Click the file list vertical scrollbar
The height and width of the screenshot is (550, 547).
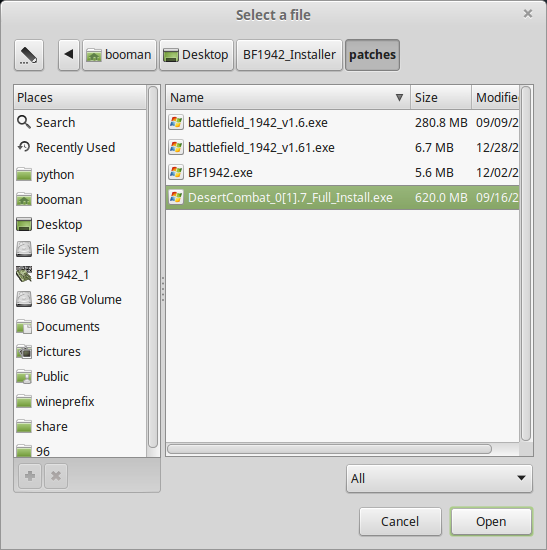click(526, 263)
